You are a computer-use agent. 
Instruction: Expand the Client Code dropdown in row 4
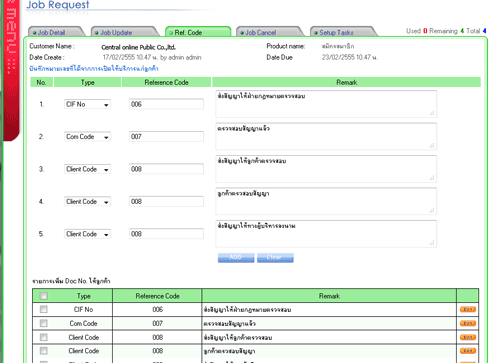click(87, 201)
